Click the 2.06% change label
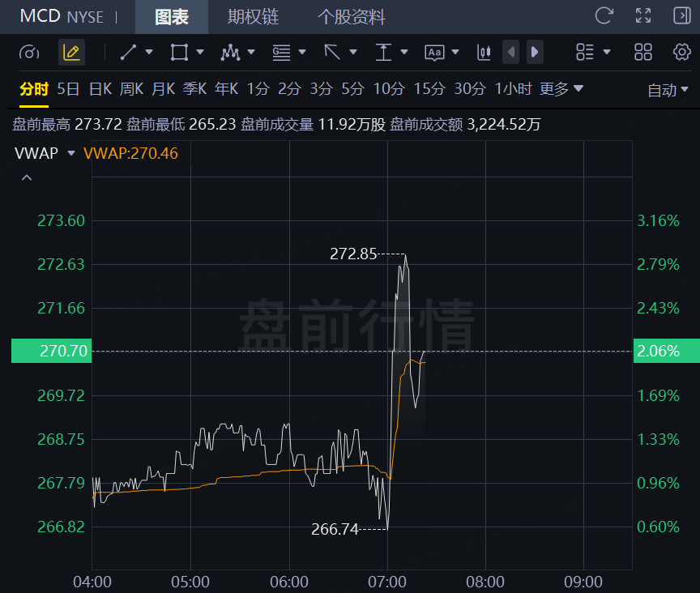 (667, 351)
